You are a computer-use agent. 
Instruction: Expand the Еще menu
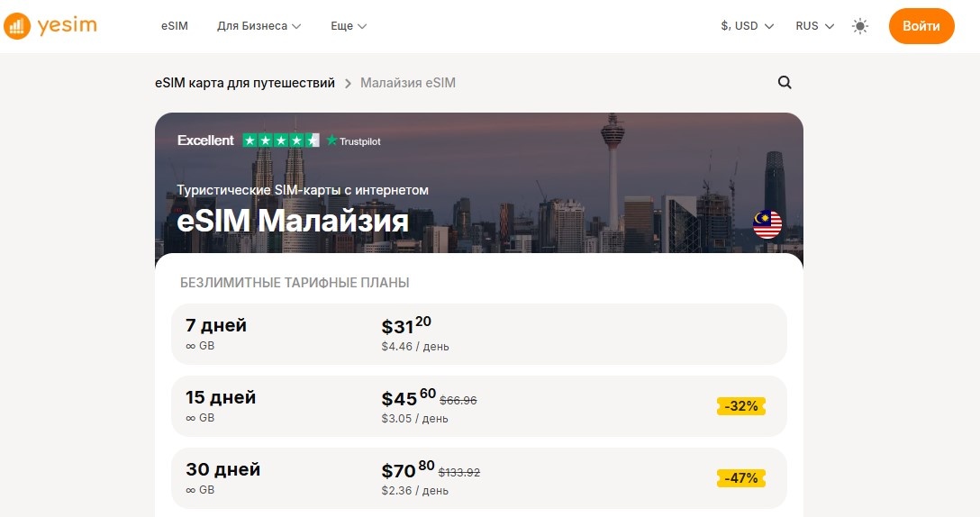coord(349,26)
